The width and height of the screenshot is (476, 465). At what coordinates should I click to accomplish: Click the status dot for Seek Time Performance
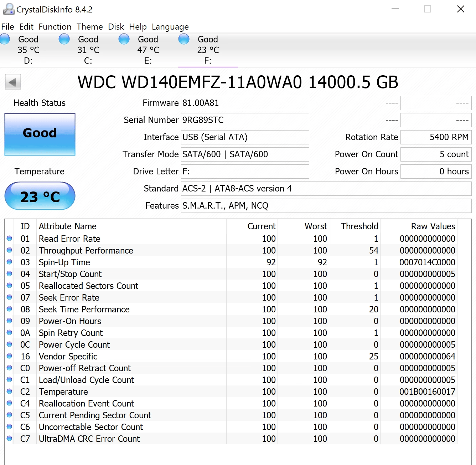click(x=9, y=309)
